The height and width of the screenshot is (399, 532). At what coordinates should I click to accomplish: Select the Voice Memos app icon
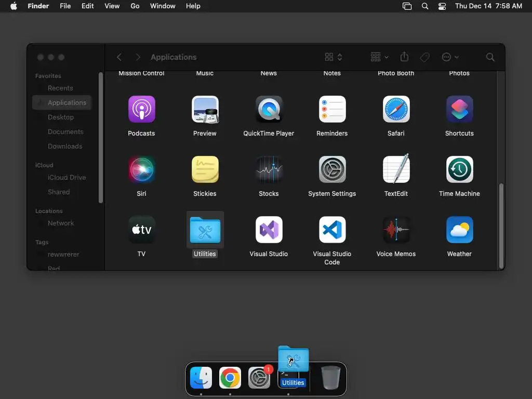(396, 230)
